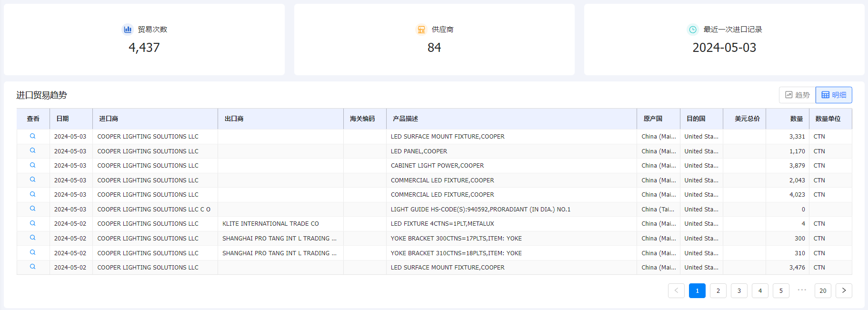This screenshot has height=310, width=868.
Task: Click the 产品描述 column header
Action: 405,119
